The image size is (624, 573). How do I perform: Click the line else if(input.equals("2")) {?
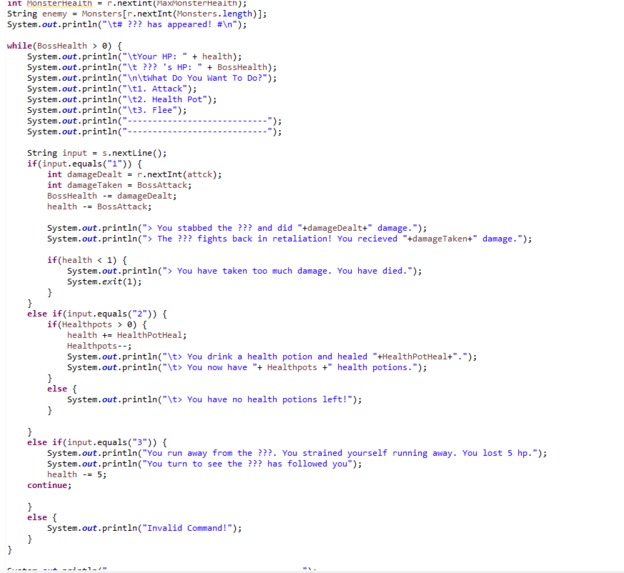97,314
